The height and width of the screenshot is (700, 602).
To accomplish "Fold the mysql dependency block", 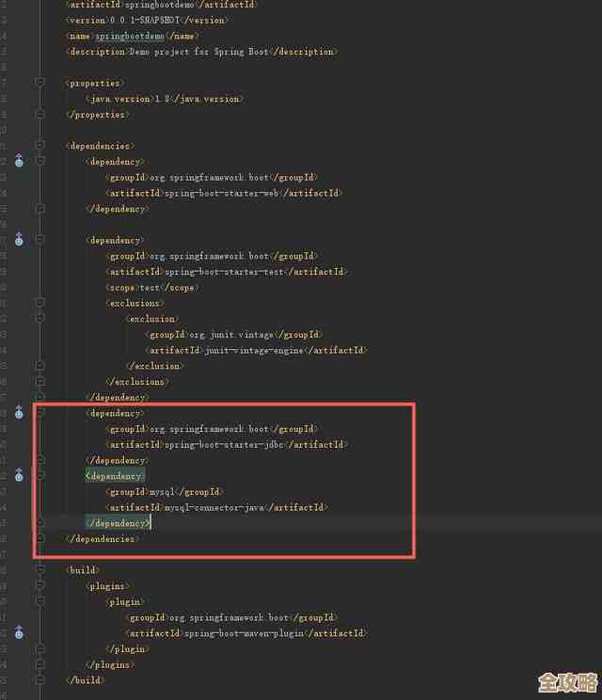I will coord(40,475).
